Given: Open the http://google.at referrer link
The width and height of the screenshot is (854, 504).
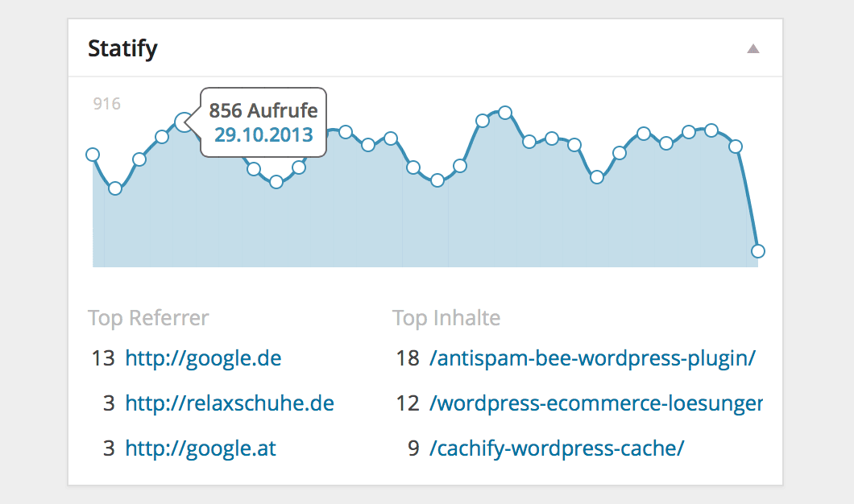Looking at the screenshot, I should [x=201, y=448].
